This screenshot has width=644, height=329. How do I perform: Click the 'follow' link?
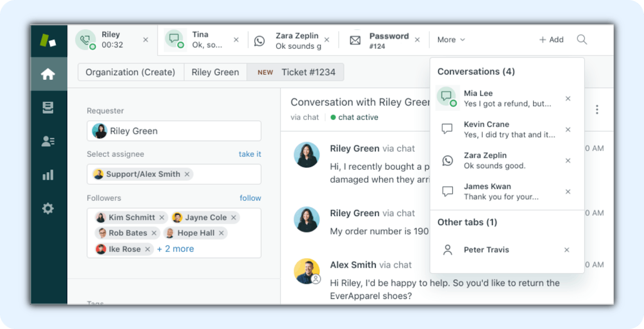tap(250, 198)
